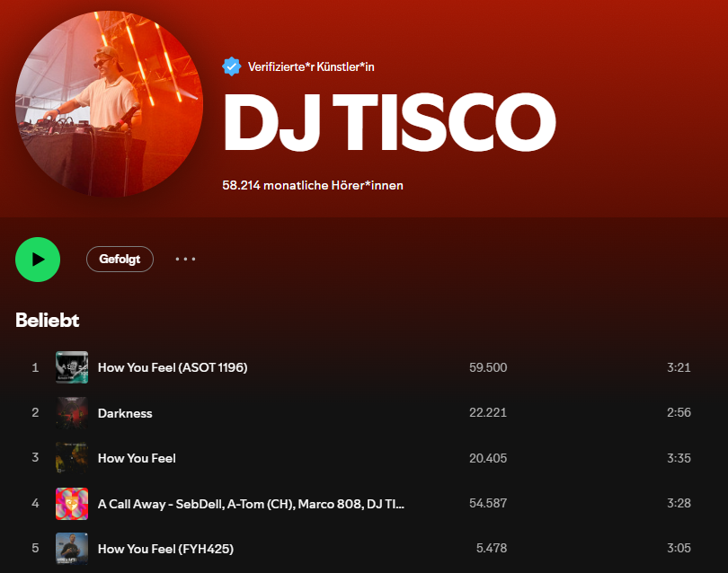Open the Darkness track cover art
The width and height of the screenshot is (728, 573).
click(72, 412)
